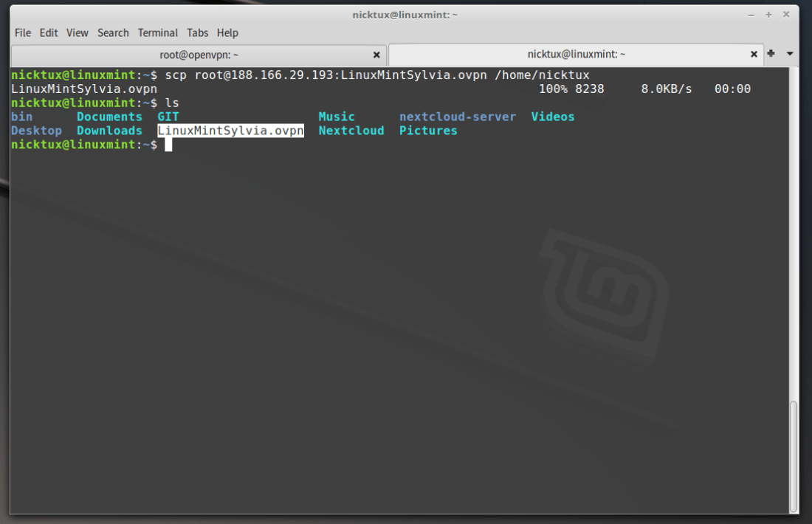Open the View menu

point(77,32)
